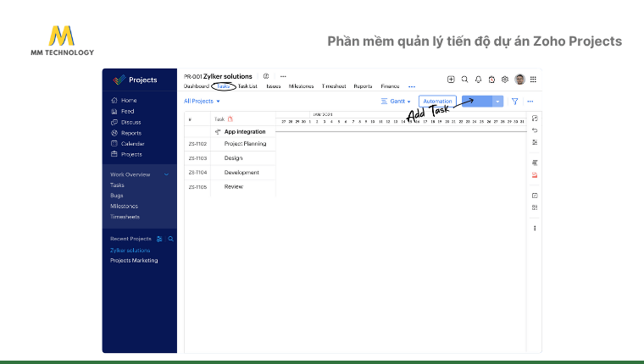Click the red export icon in Gantt sidebar

[x=535, y=175]
